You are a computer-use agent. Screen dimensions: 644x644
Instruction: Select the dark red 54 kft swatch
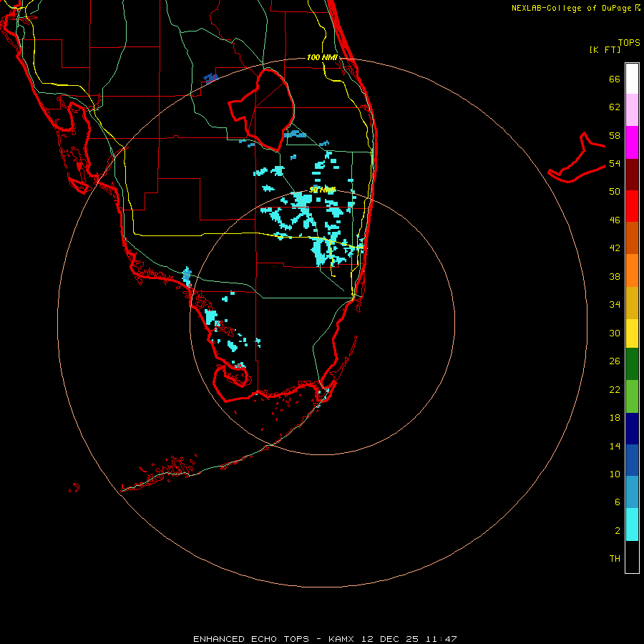tap(632, 175)
